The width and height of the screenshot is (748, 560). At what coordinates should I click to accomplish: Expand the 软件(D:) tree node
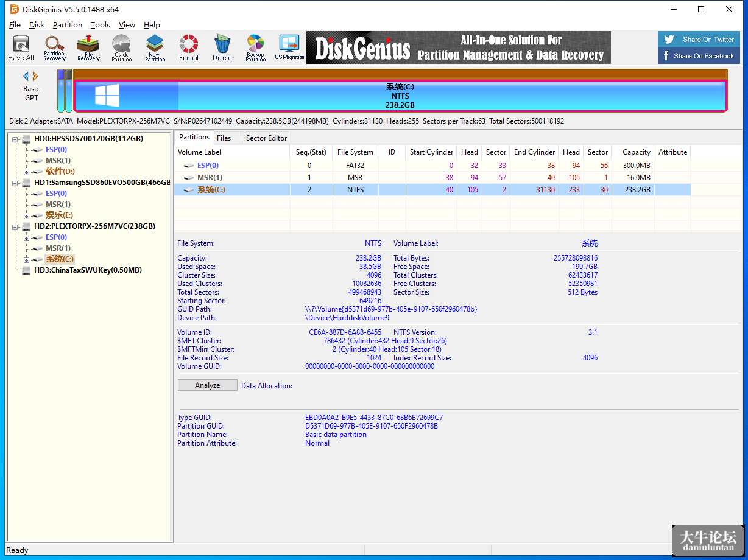[26, 172]
